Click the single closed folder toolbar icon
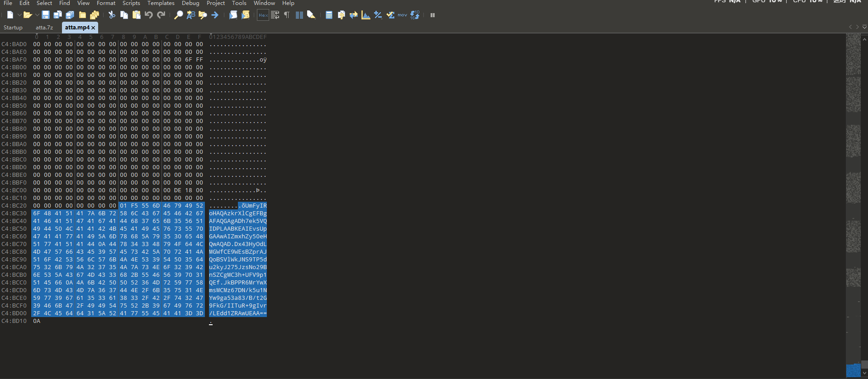This screenshot has height=379, width=868. (x=82, y=15)
